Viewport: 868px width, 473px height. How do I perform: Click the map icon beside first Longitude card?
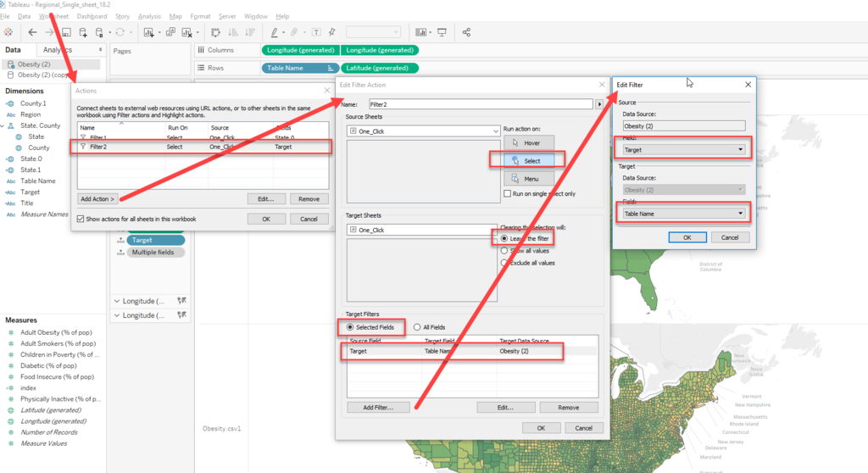coord(181,301)
